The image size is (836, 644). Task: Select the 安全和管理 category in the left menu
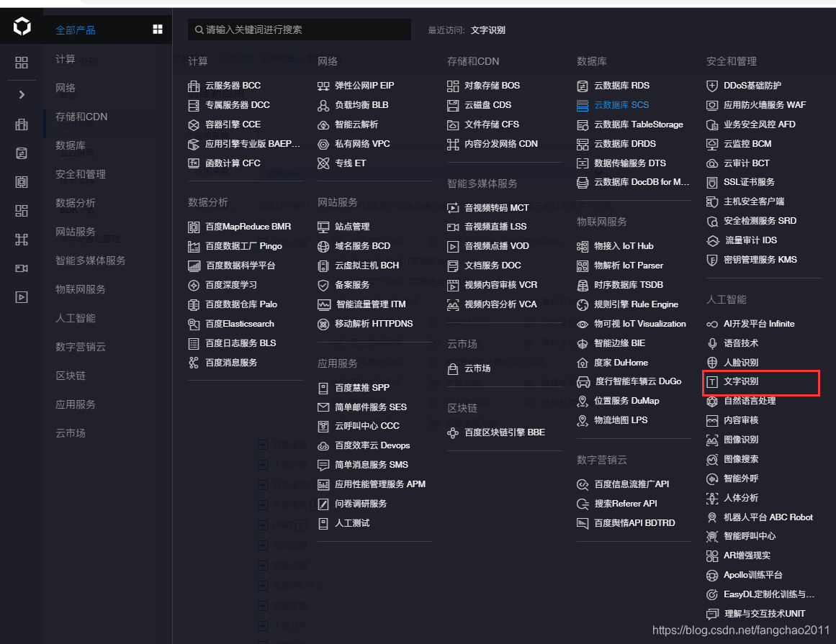pos(81,174)
